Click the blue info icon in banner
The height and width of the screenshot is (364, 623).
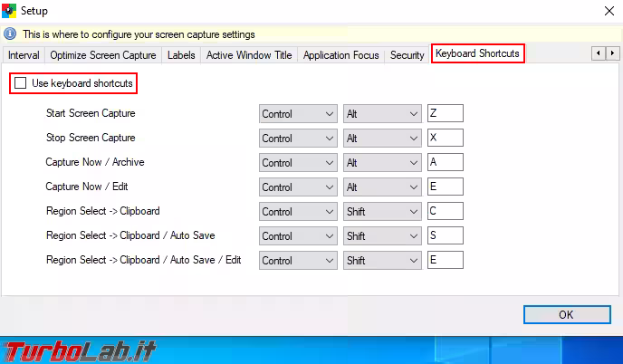pos(10,34)
